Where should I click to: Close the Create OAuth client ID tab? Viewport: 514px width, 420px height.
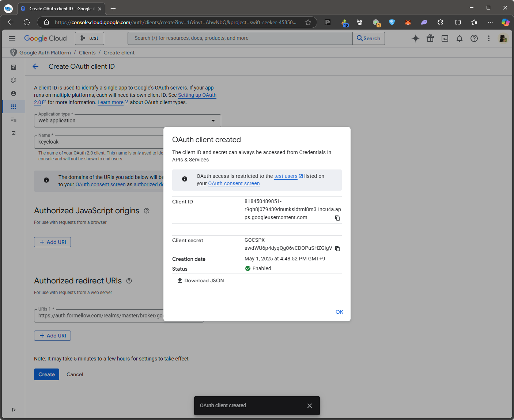[99, 9]
